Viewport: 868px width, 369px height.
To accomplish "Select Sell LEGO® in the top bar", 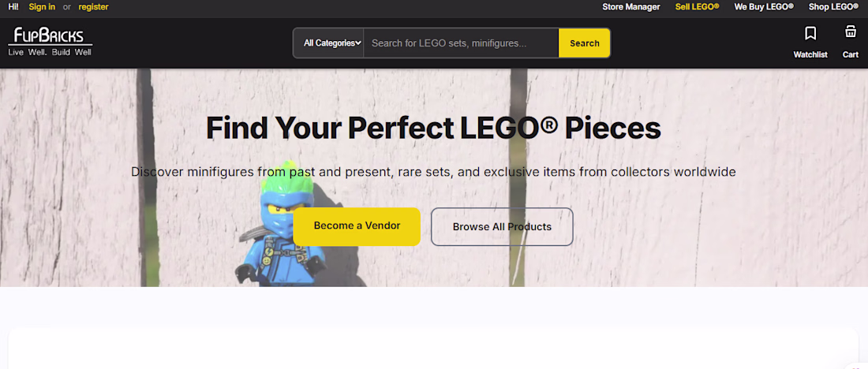I will [x=697, y=7].
